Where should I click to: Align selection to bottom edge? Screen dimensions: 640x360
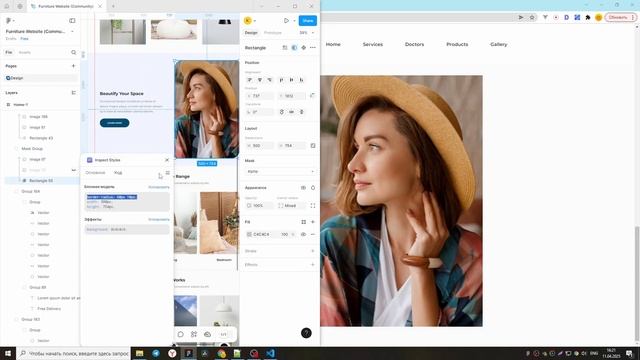(x=302, y=80)
